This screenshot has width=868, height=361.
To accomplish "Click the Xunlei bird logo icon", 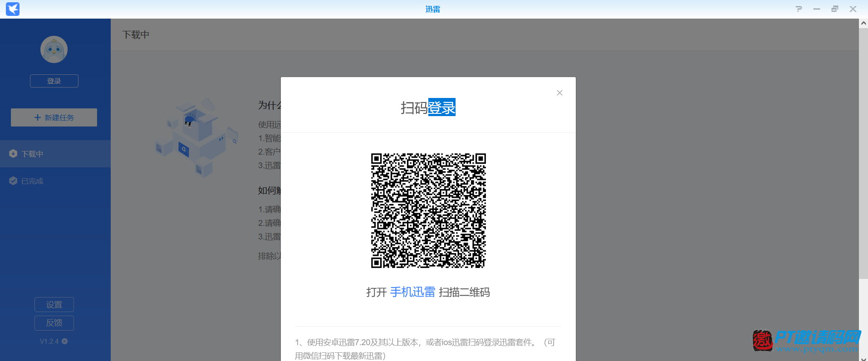I will (13, 9).
